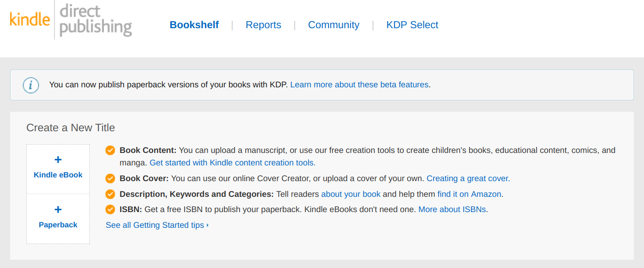
Task: Click the checkmark icon beside ISBN
Action: pyautogui.click(x=110, y=209)
